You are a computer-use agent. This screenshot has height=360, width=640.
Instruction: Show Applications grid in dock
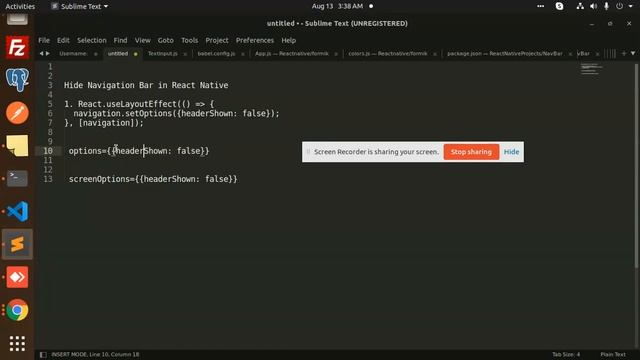(17, 343)
